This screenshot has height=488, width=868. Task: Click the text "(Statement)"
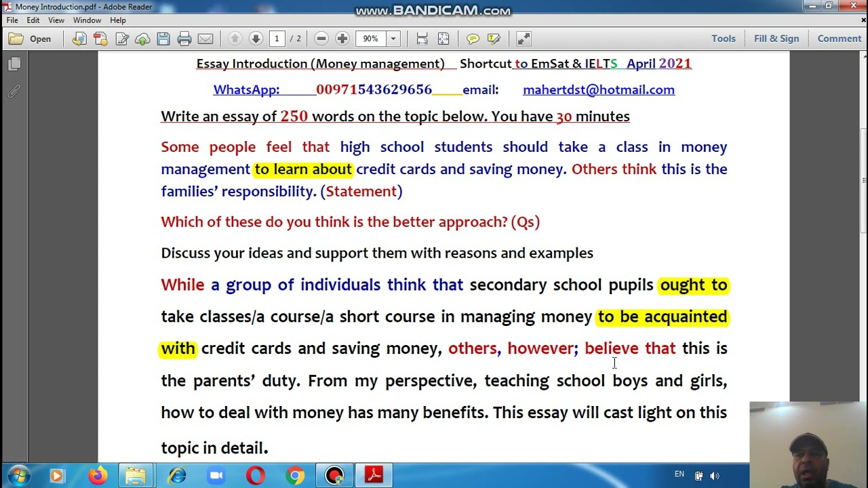(x=361, y=192)
